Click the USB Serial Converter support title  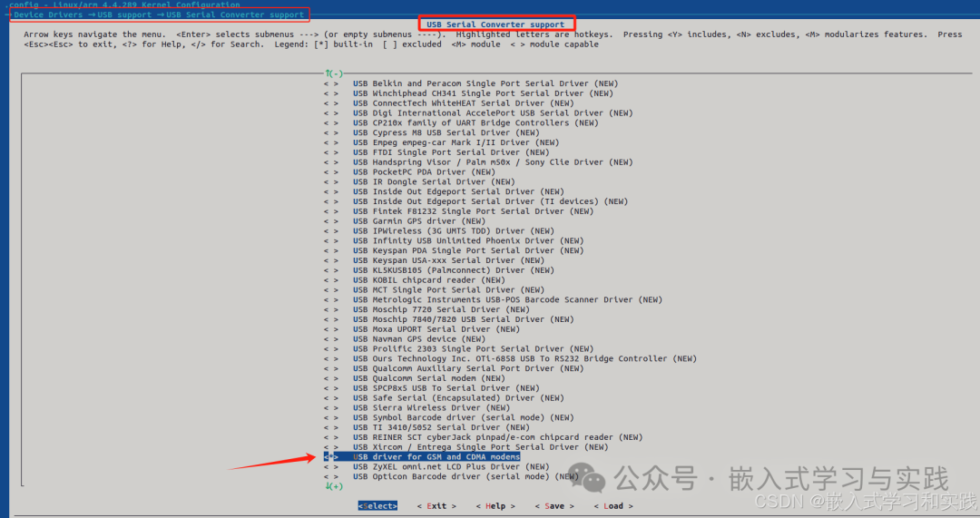pyautogui.click(x=495, y=24)
